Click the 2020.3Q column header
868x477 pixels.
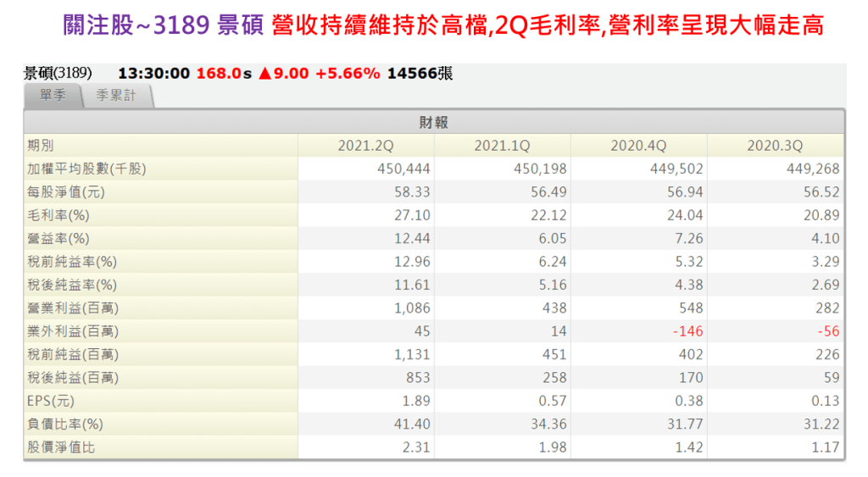coord(775,146)
